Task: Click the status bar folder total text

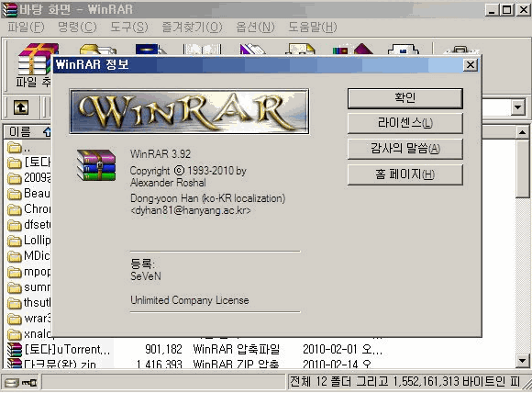Action: click(405, 382)
